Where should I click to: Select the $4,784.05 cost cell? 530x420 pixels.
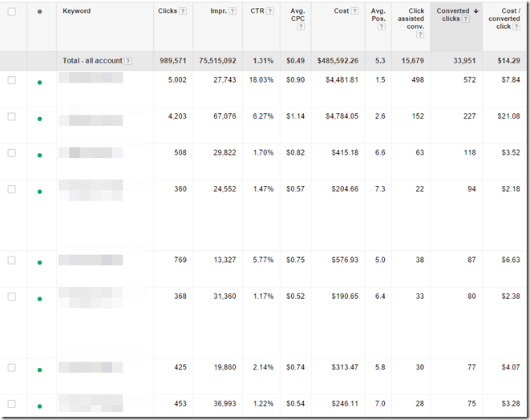coord(339,116)
